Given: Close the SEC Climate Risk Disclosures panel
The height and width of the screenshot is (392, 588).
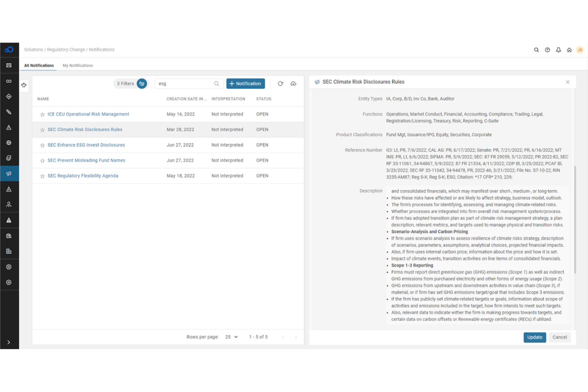Looking at the screenshot, I should coord(568,82).
